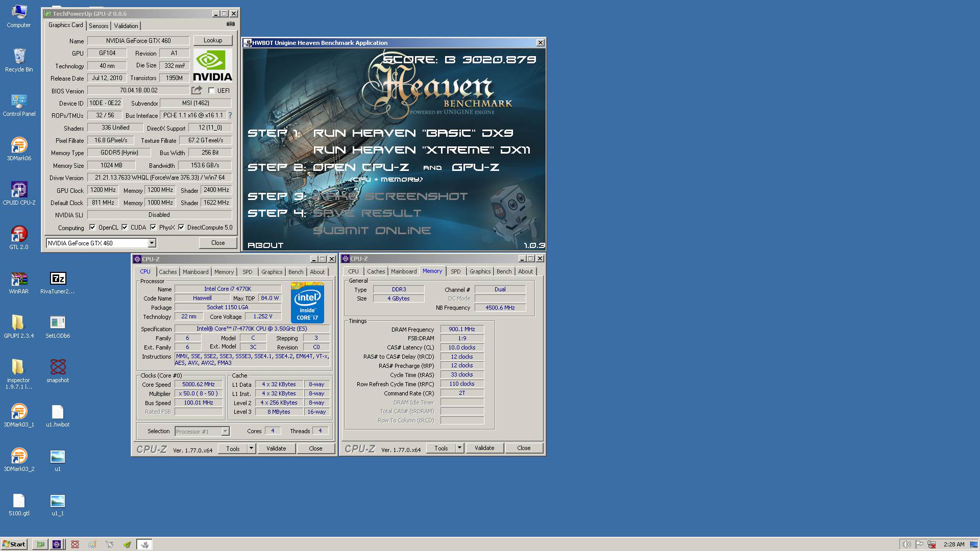This screenshot has height=551, width=980.
Task: Open the SetLODb6 desktop icon
Action: coord(58,327)
